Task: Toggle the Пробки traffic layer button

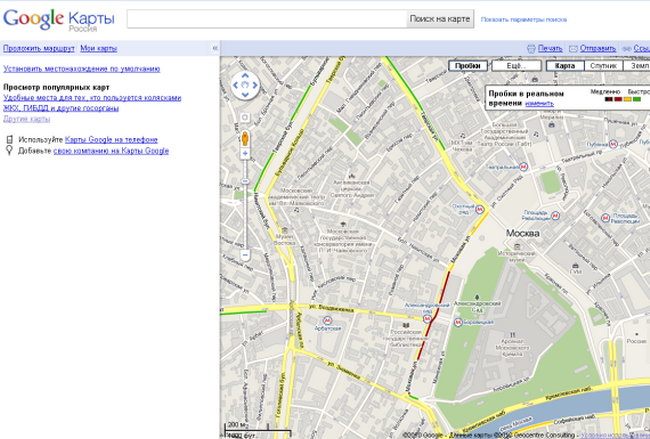Action: point(468,65)
